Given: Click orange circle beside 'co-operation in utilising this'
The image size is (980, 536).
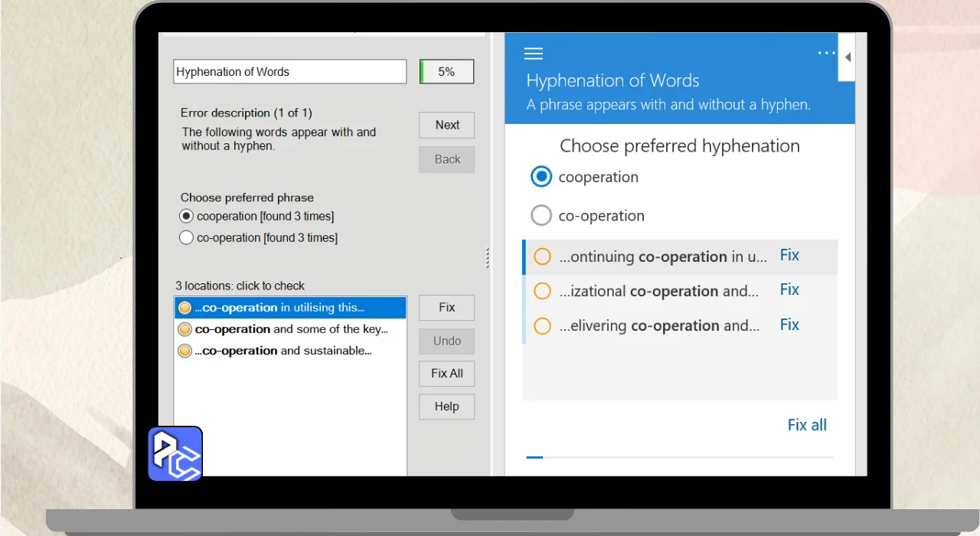Looking at the screenshot, I should point(185,308).
